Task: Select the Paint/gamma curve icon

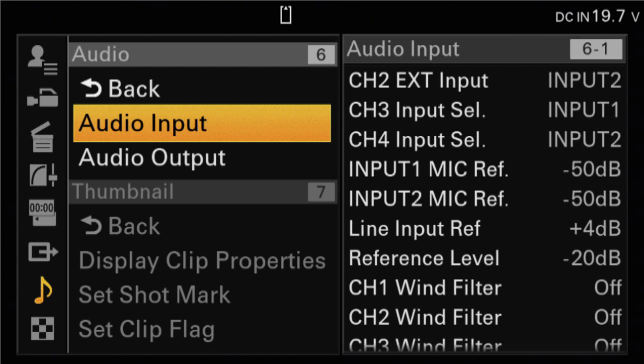Action: tap(43, 173)
